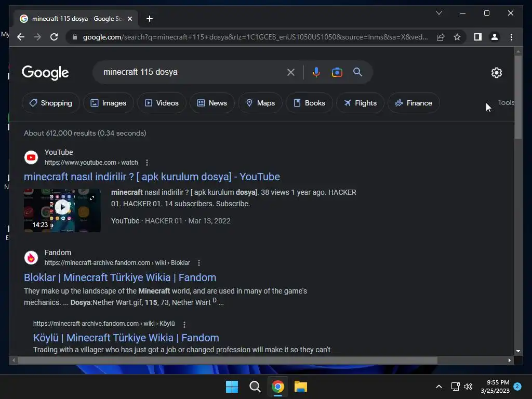Viewport: 532px width, 399px height.
Task: Open volume control in system tray
Action: tap(468, 387)
